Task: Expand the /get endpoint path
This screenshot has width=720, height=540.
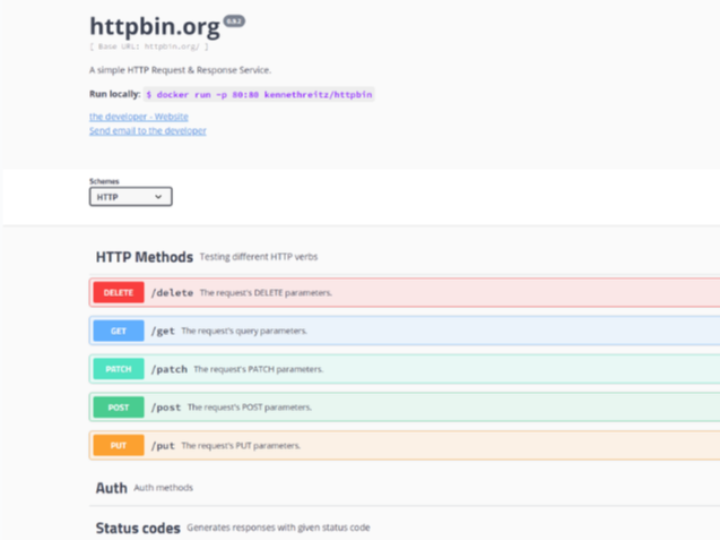Action: tap(163, 331)
